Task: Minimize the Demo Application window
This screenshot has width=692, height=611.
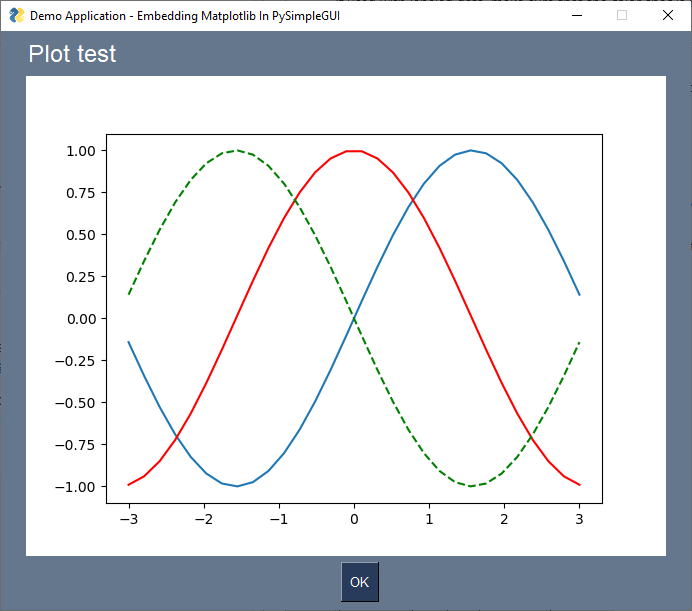Action: click(577, 15)
